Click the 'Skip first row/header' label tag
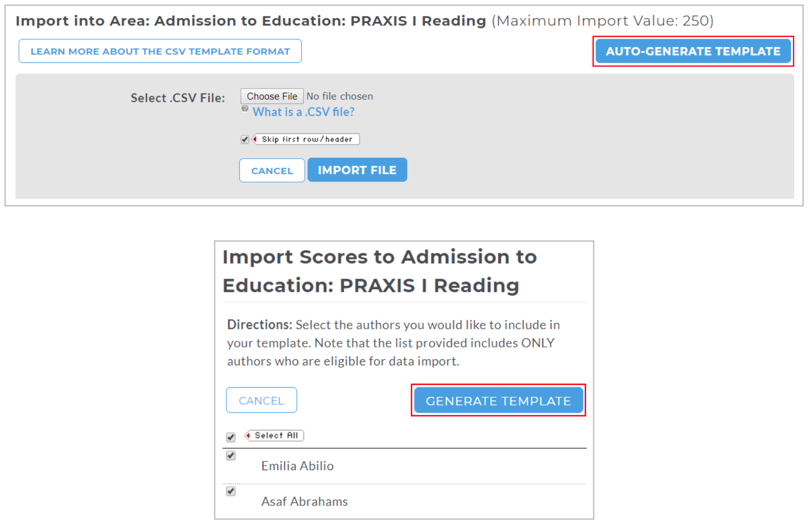Viewport: 812px width, 531px height. point(306,139)
